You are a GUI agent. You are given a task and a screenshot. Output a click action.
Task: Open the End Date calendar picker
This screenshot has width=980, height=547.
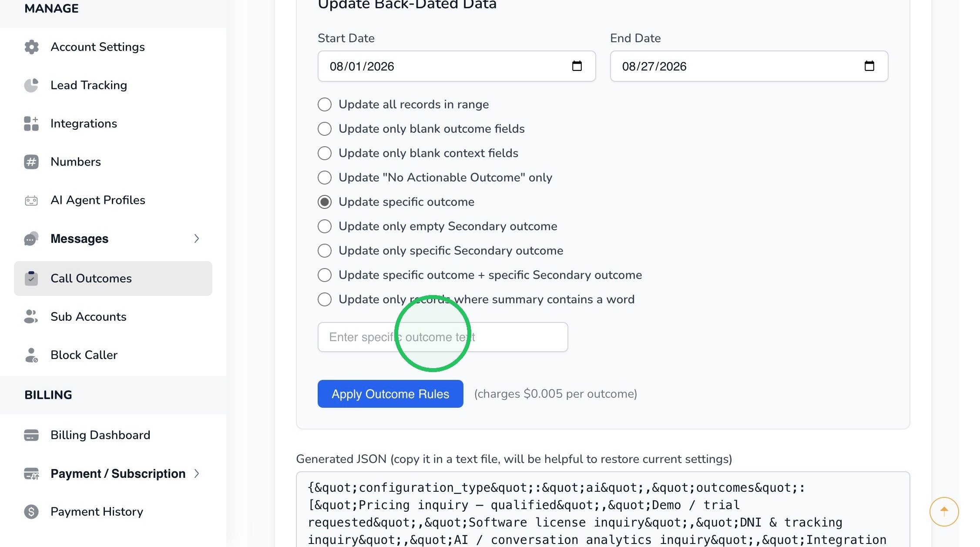(x=869, y=66)
